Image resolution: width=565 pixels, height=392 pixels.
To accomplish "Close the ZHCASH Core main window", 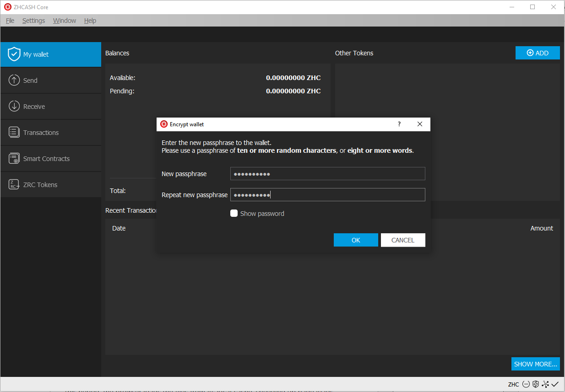I will coord(554,7).
